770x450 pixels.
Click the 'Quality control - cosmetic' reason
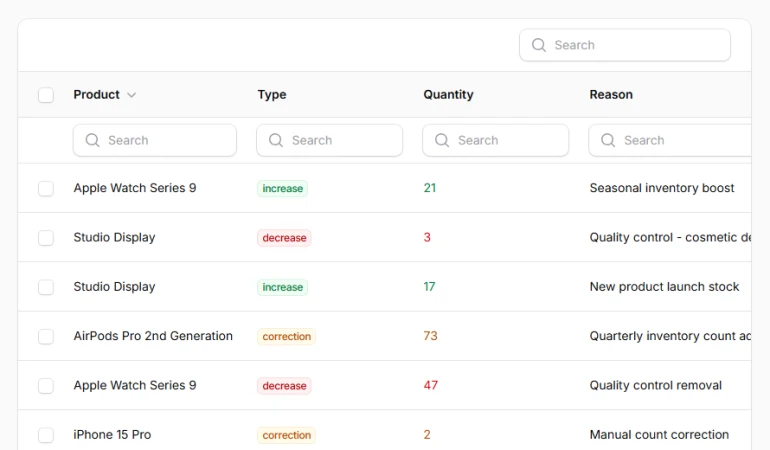coord(670,237)
